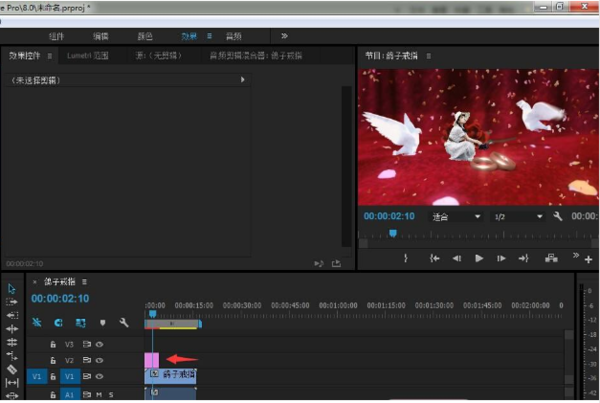Click the Go to In point button
This screenshot has height=403, width=600.
pos(435,258)
